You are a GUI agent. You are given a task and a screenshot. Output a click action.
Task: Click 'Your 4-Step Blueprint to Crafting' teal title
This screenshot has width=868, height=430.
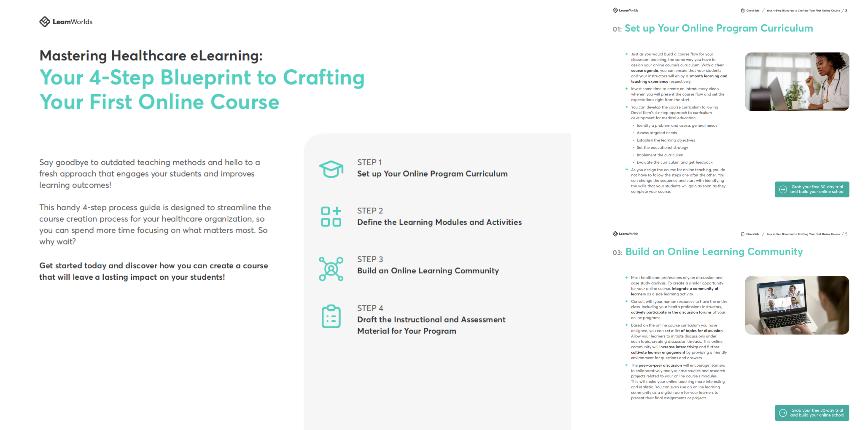(202, 78)
